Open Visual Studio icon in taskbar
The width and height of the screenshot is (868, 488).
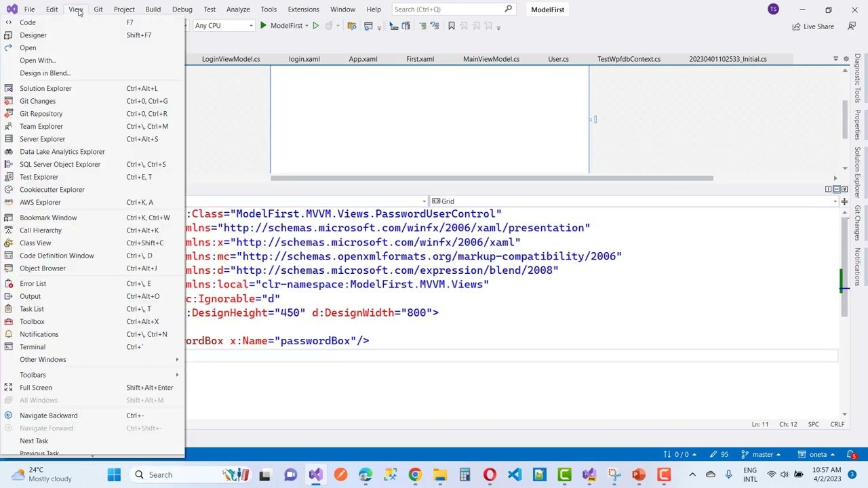coord(315,474)
